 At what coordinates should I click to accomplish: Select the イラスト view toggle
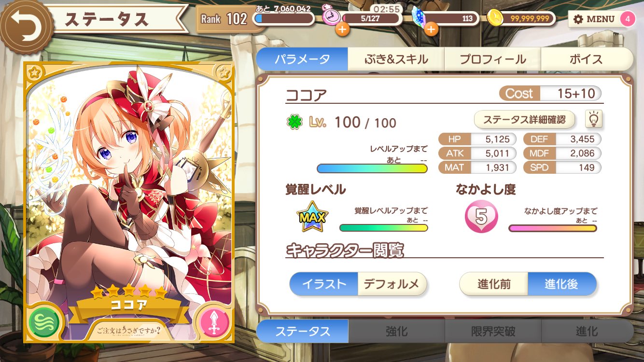(x=323, y=284)
